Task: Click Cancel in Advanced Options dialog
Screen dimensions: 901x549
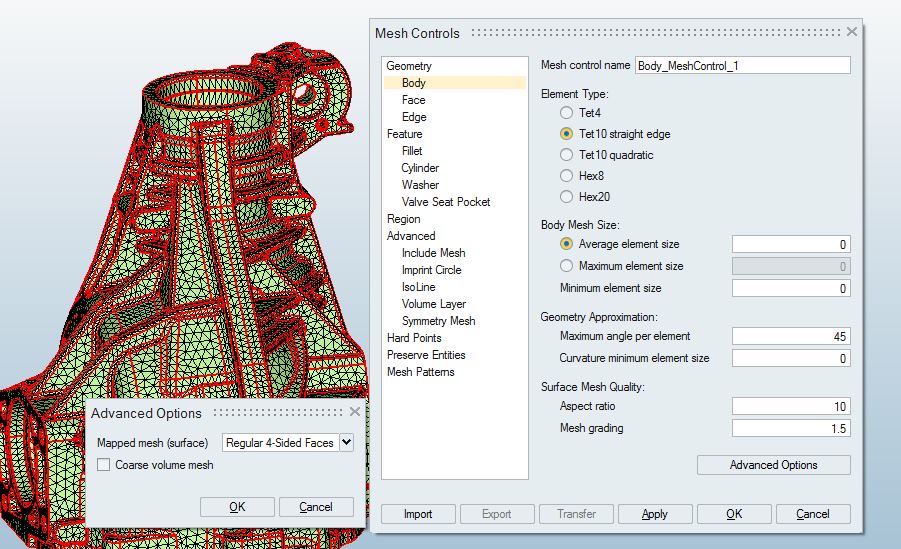Action: pos(316,507)
